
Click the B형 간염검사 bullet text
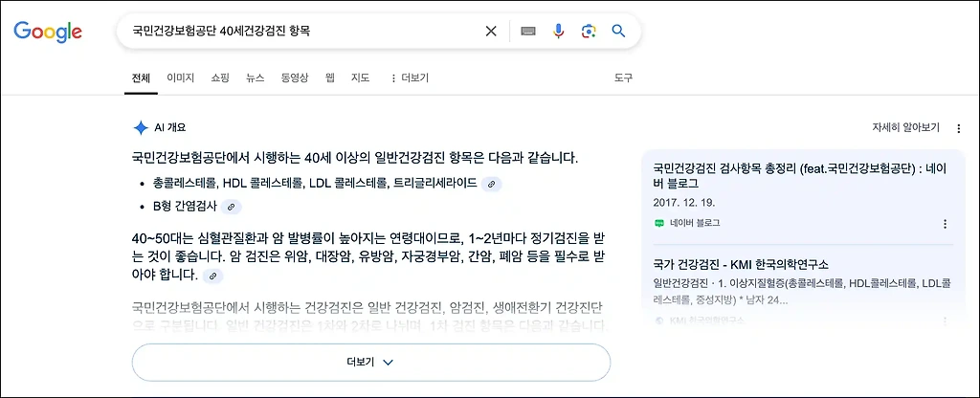point(185,207)
